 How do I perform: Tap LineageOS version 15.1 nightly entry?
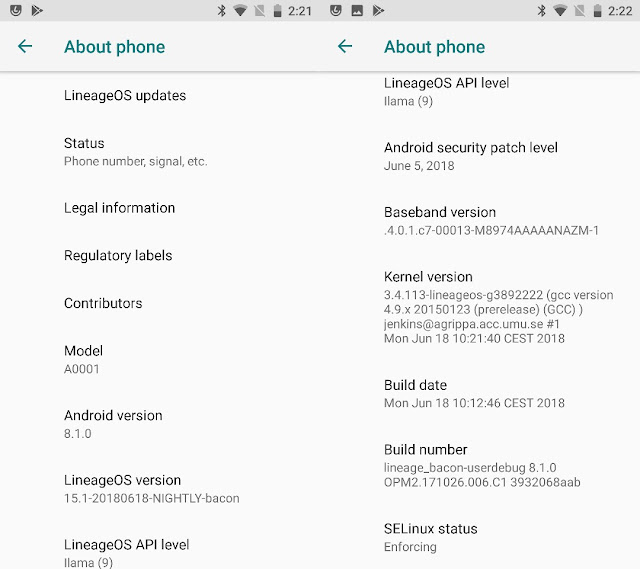pos(160,489)
